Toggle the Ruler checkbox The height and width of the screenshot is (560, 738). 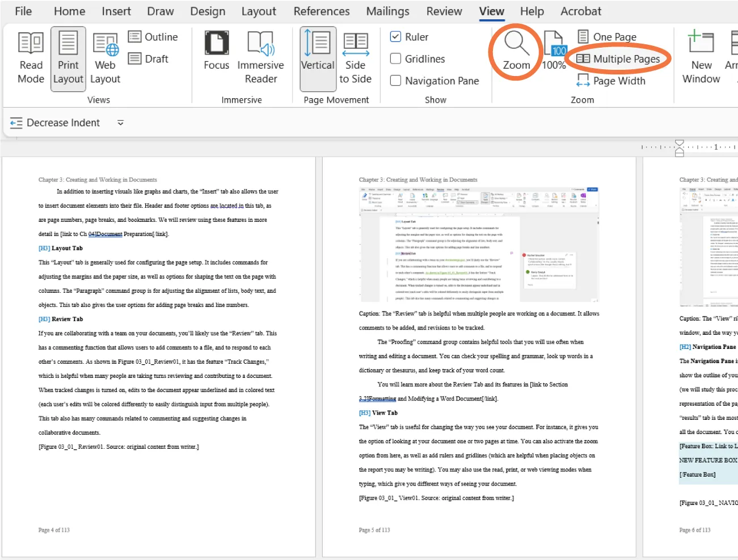(x=395, y=36)
